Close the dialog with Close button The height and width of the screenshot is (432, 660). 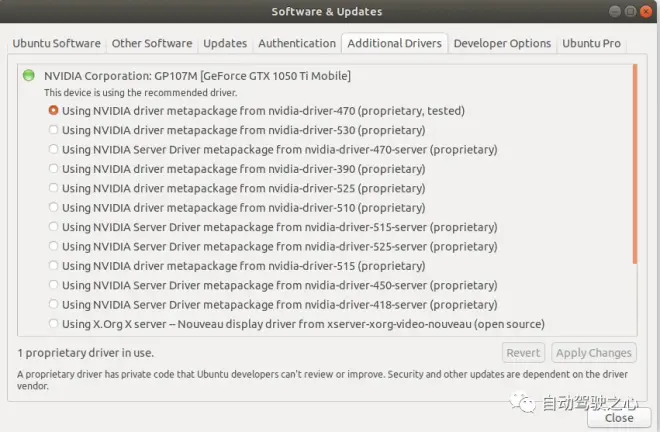(619, 418)
